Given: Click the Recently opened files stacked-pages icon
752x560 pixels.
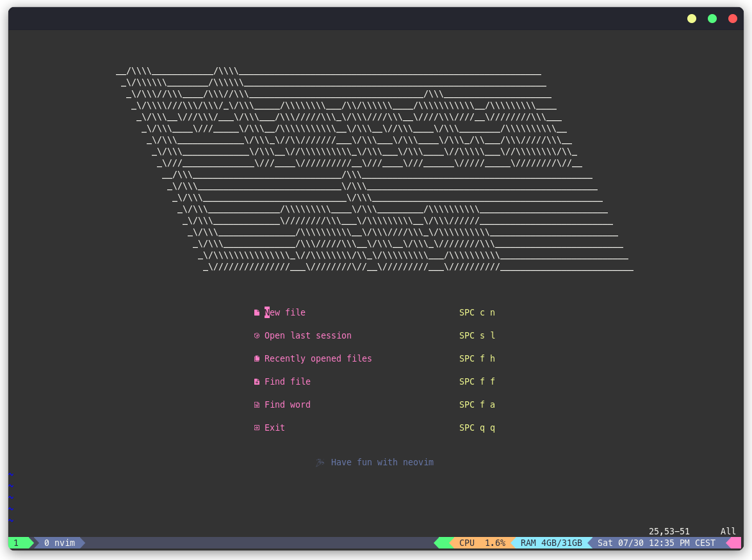Looking at the screenshot, I should click(256, 358).
